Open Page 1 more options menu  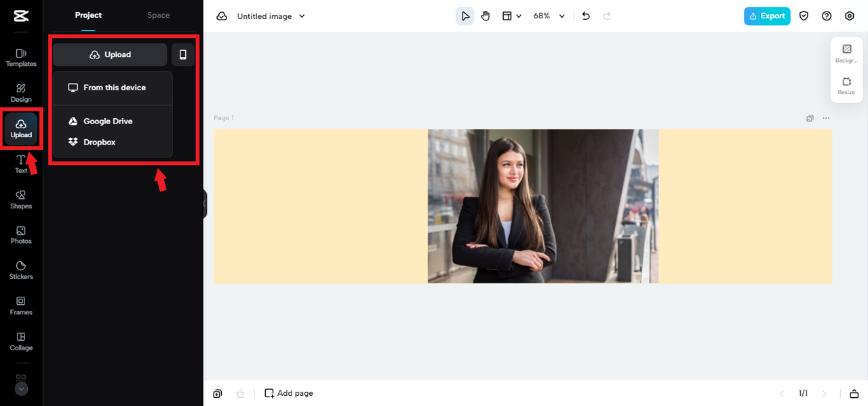826,118
